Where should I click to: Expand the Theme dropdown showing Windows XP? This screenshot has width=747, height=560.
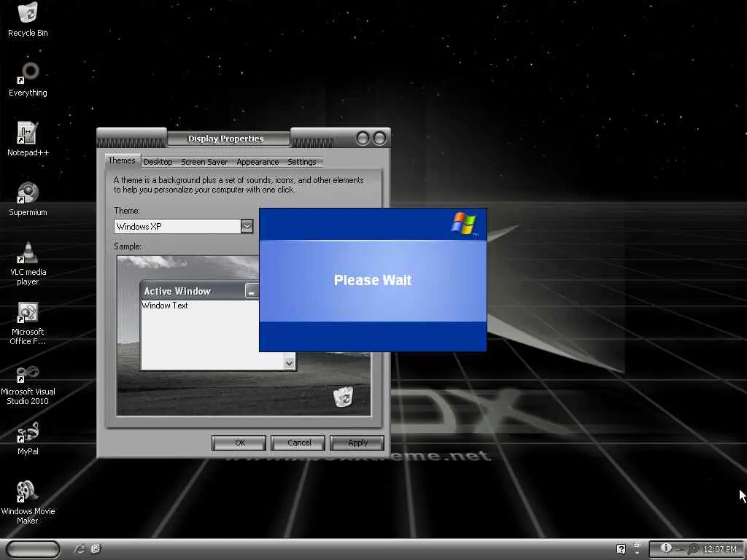(x=247, y=226)
